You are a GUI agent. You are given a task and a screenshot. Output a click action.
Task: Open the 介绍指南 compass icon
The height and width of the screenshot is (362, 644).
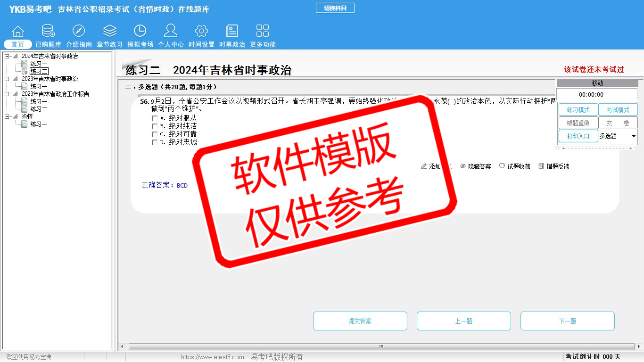click(79, 32)
